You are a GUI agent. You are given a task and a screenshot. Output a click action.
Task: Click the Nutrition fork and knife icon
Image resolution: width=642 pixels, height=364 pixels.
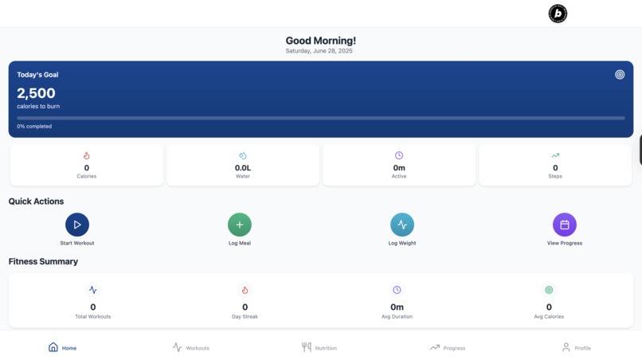click(306, 347)
